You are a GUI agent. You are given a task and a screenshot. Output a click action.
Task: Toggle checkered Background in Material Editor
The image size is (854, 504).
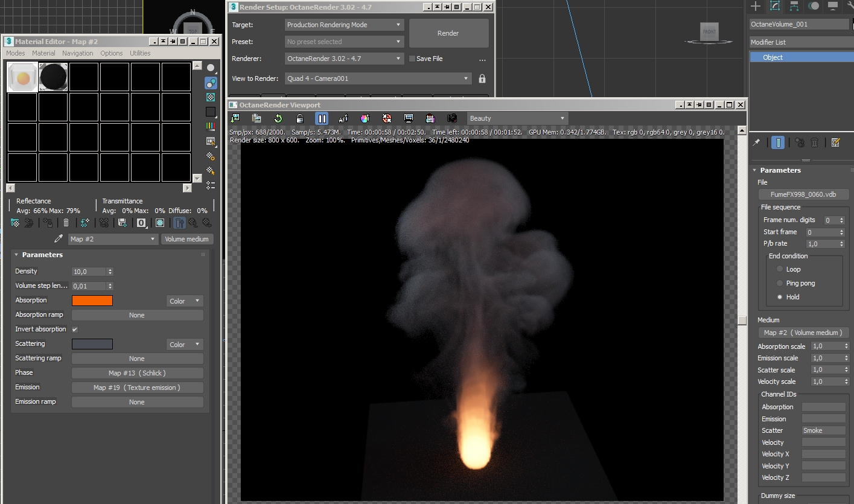[211, 97]
